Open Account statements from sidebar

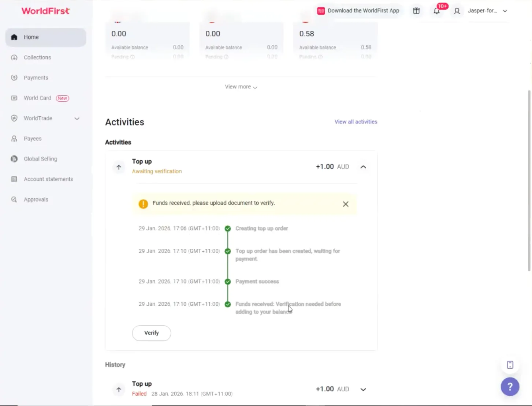(48, 179)
